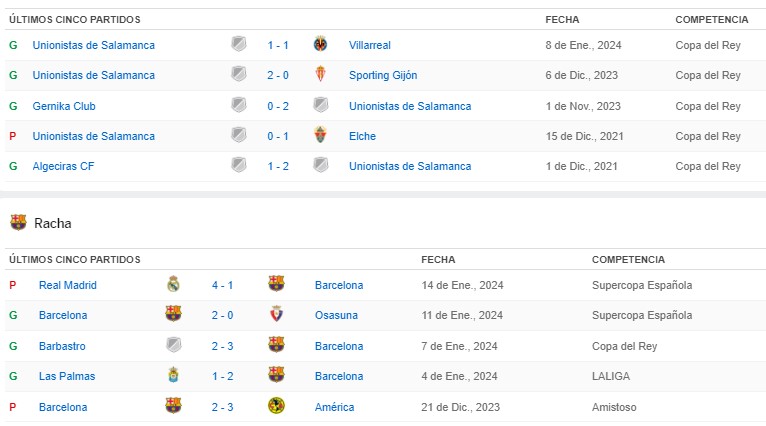Click the Osasuna club crest icon
This screenshot has width=766, height=426.
pyautogui.click(x=277, y=315)
